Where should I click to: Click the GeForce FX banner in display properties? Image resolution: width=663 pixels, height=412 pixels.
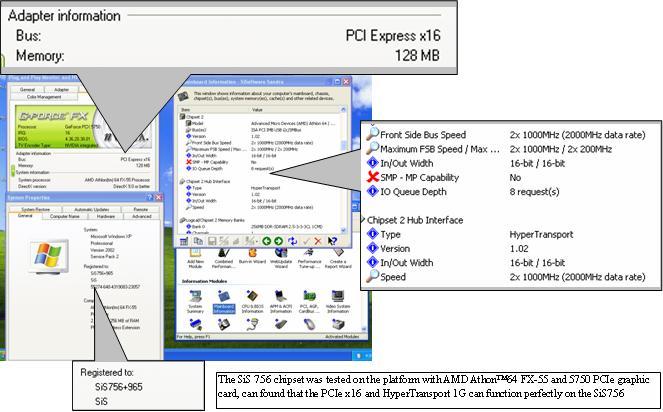pos(84,127)
